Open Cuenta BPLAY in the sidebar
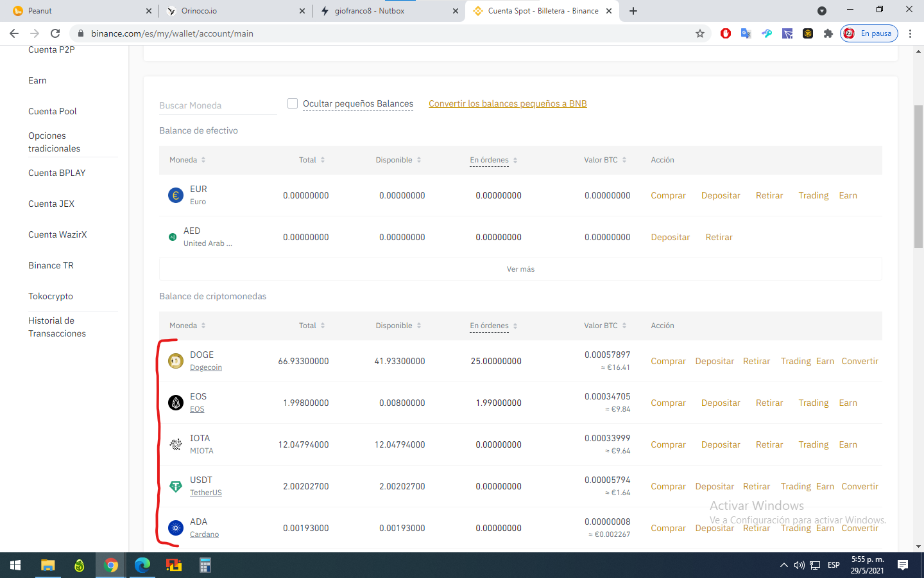 (x=57, y=173)
